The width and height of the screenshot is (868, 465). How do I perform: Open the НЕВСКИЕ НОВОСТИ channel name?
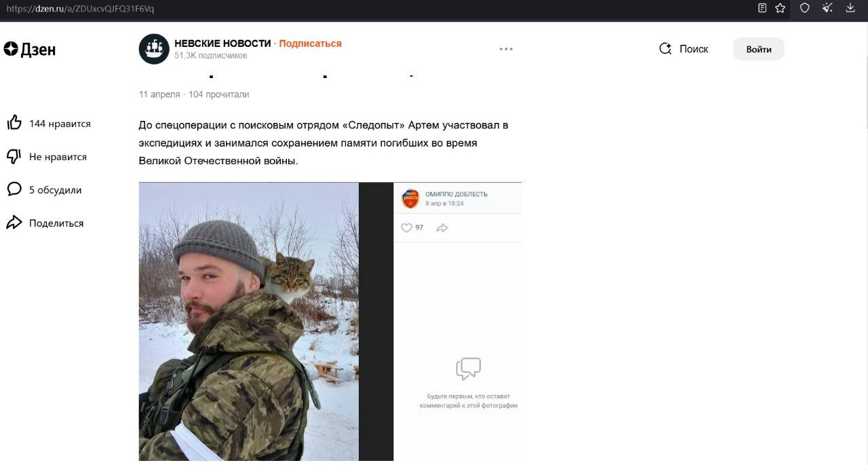click(x=222, y=43)
